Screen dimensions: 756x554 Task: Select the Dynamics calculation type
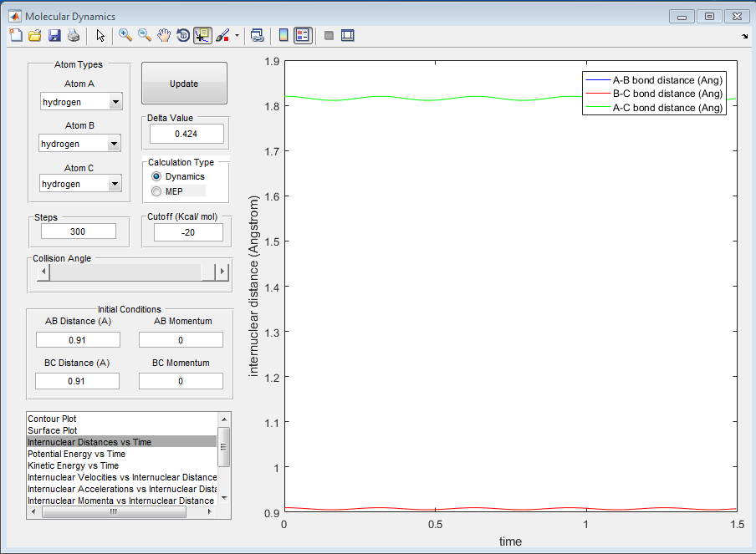[156, 176]
